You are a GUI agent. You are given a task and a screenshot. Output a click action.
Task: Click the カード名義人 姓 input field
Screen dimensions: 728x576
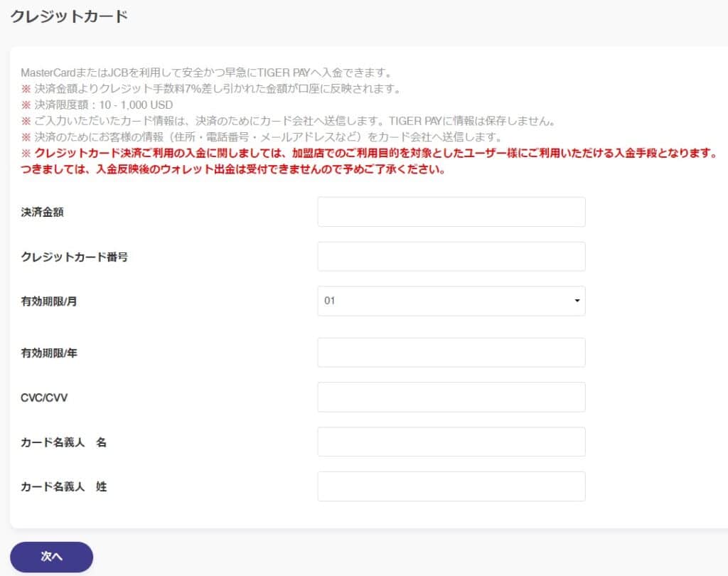click(x=451, y=486)
